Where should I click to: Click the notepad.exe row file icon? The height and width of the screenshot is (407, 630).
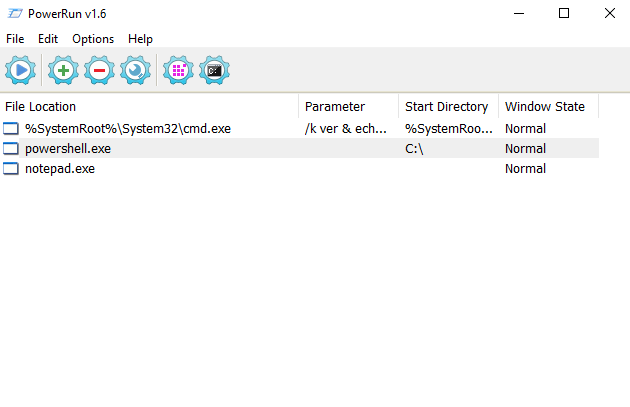tap(11, 169)
